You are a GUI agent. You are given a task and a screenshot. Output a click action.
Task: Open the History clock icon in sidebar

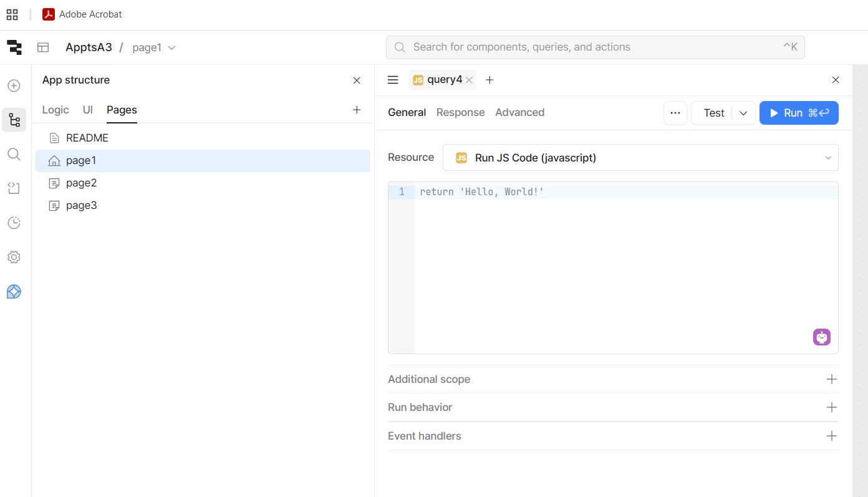[14, 223]
